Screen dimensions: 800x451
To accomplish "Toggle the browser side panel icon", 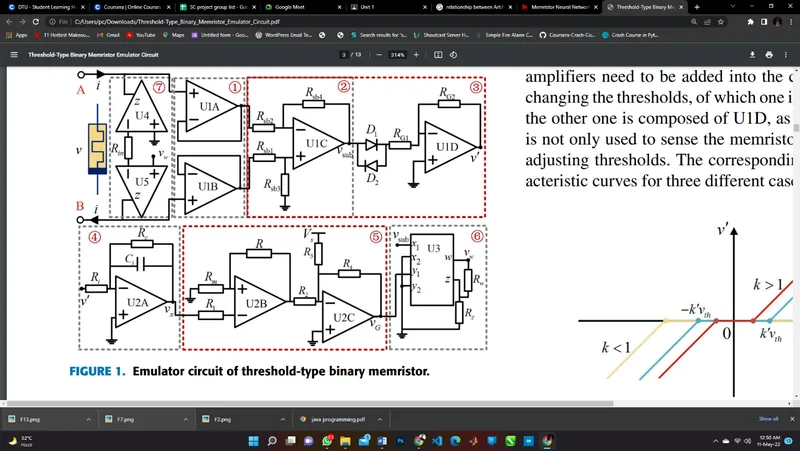I will [x=764, y=22].
